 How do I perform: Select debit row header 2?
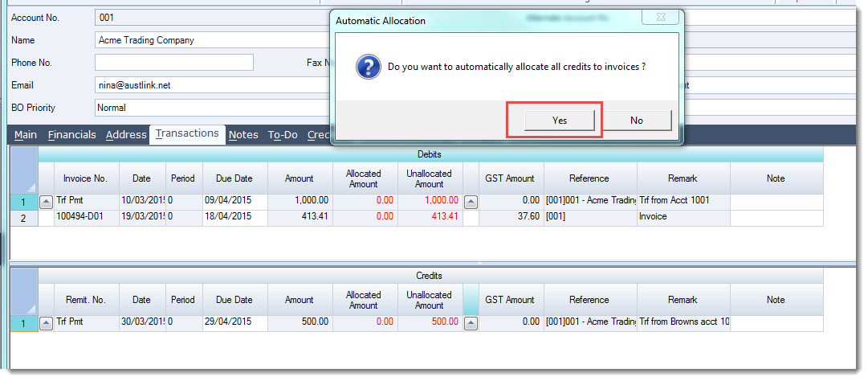[x=24, y=218]
